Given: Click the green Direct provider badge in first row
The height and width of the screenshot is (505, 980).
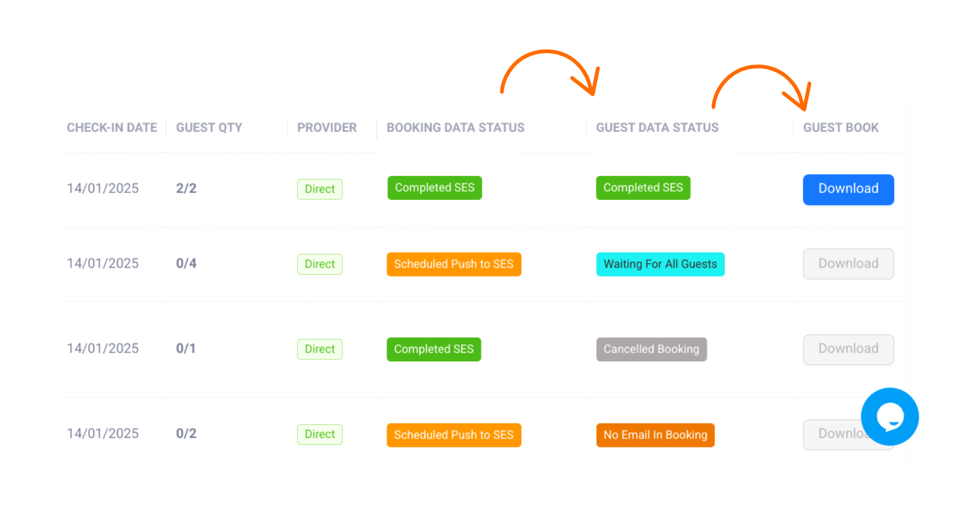Looking at the screenshot, I should [x=319, y=189].
